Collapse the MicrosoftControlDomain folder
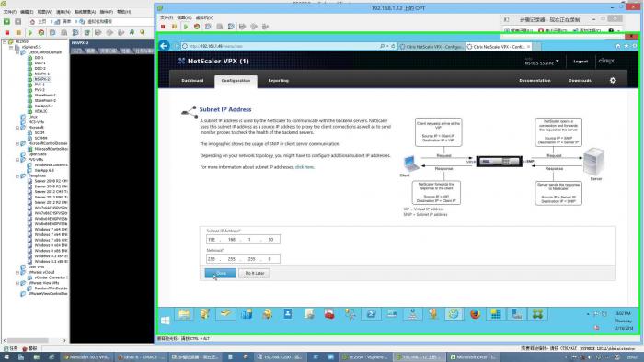Viewport: 644px width, 362px height. point(17,143)
